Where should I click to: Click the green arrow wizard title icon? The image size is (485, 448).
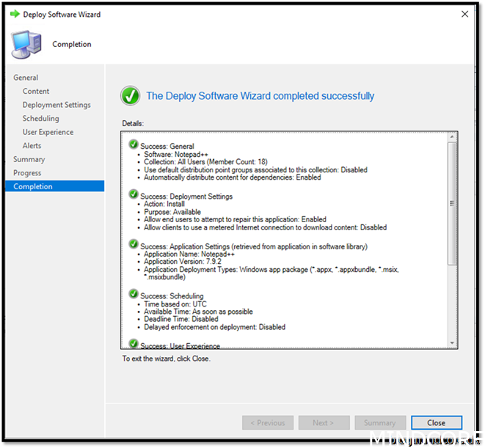[x=14, y=14]
